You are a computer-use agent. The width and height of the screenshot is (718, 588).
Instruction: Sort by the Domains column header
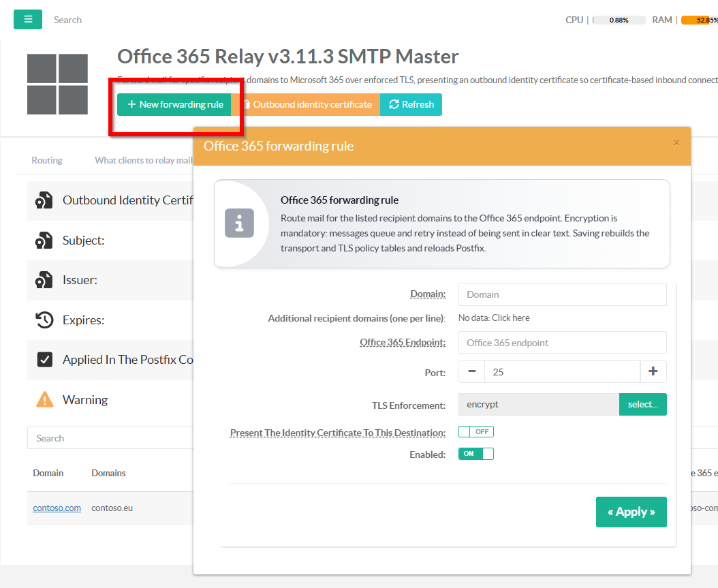coord(108,473)
